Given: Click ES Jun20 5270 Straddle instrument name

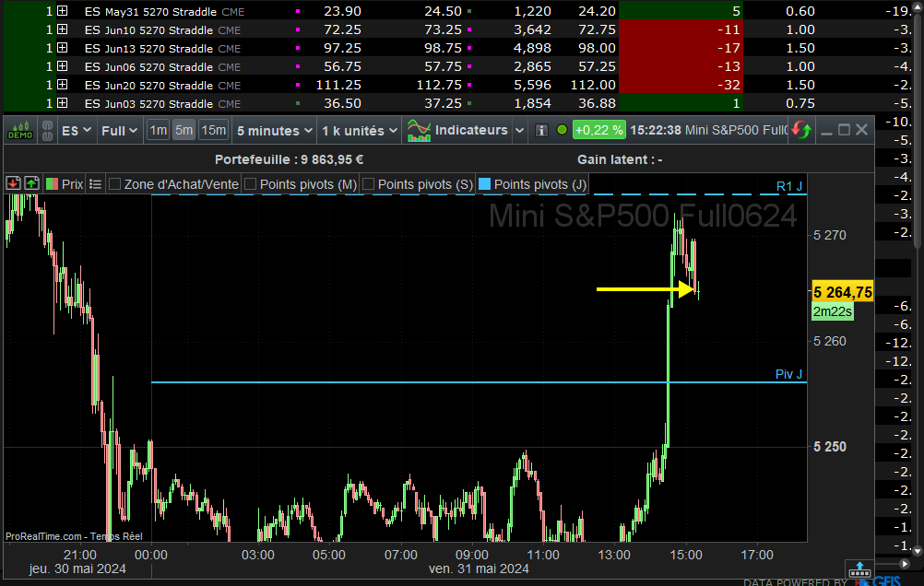Looking at the screenshot, I should click(148, 86).
